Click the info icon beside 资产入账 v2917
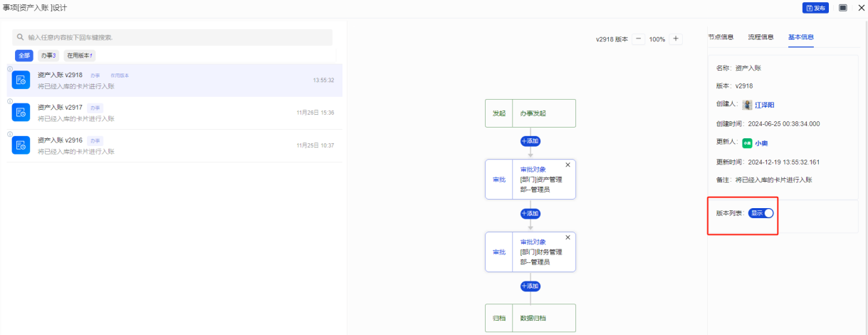Viewport: 868px width, 335px height. pyautogui.click(x=10, y=101)
